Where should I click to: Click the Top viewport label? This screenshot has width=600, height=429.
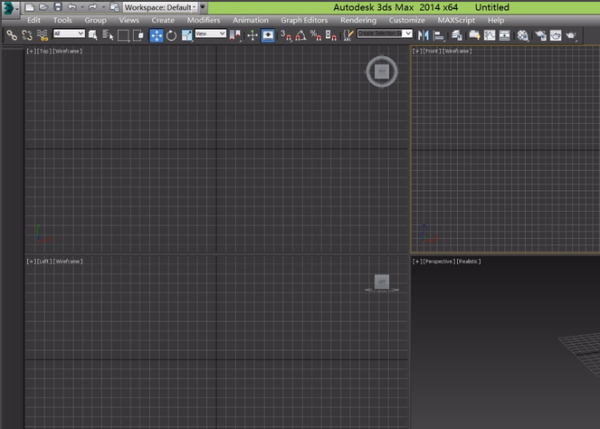pyautogui.click(x=44, y=51)
